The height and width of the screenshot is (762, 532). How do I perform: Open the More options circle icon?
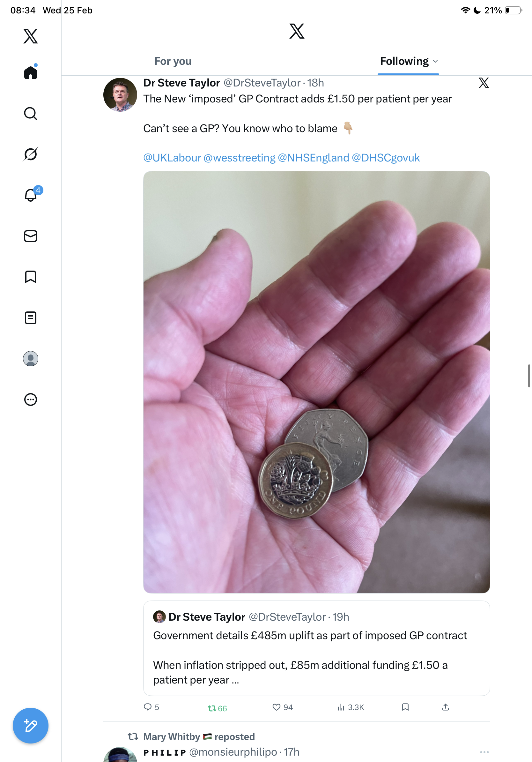pyautogui.click(x=31, y=400)
